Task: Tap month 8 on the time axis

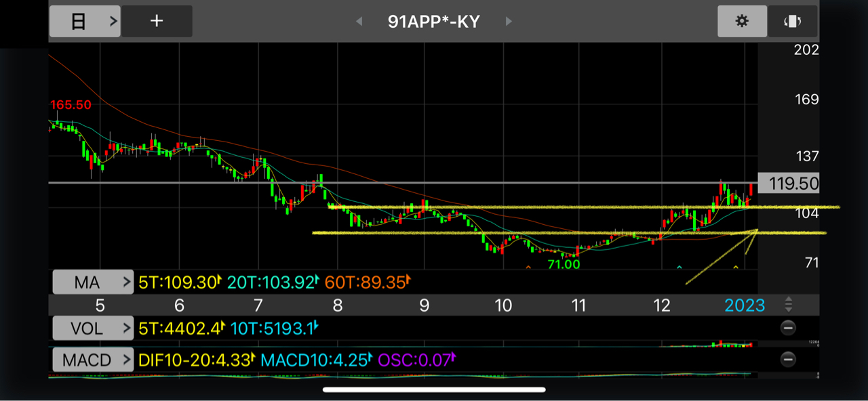Action: 338,305
